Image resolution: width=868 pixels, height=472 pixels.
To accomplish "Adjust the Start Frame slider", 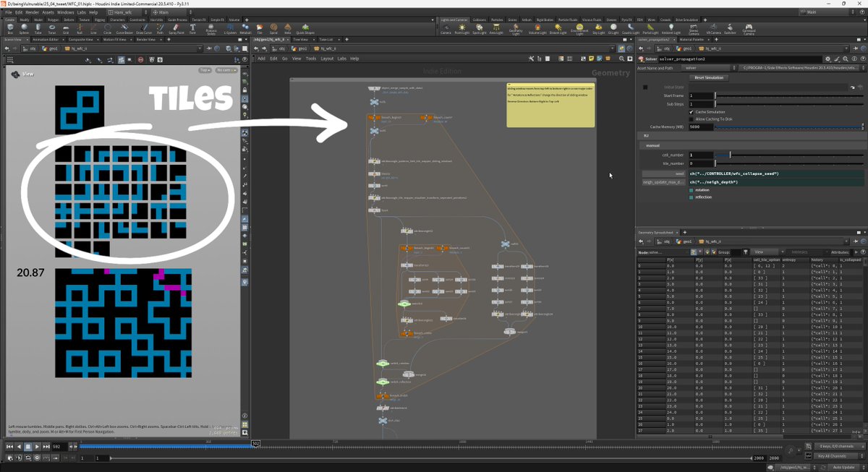I will tap(788, 95).
